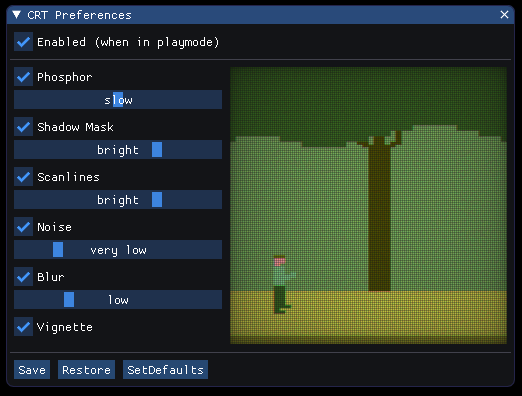This screenshot has width=522, height=396.
Task: Click the Shadow Mask slider set to bright
Action: [118, 150]
